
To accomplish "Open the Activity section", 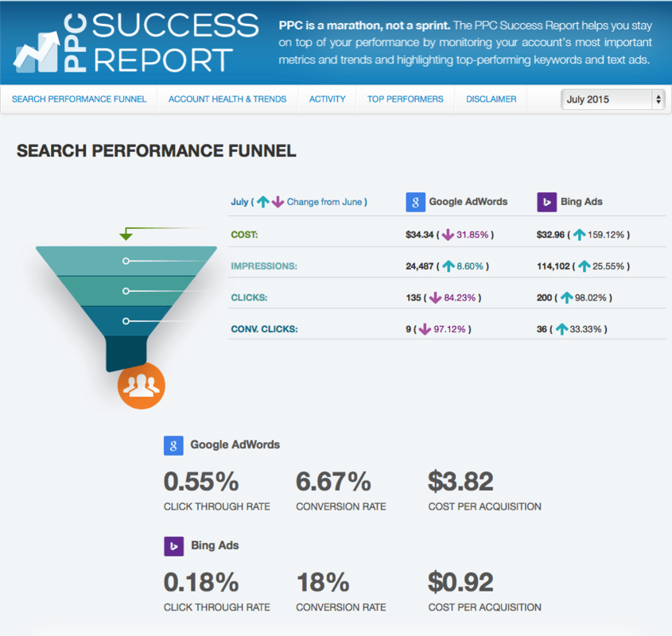I will coord(327,99).
